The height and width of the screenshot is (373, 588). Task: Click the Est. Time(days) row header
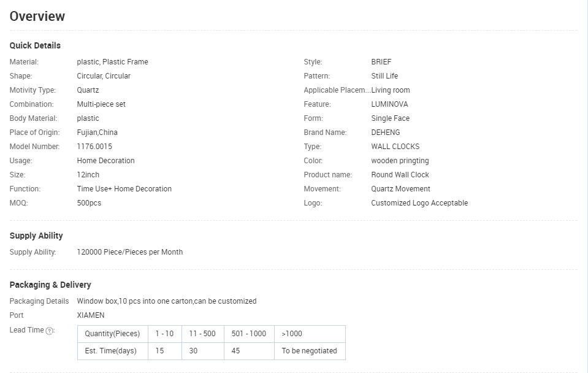[112, 351]
